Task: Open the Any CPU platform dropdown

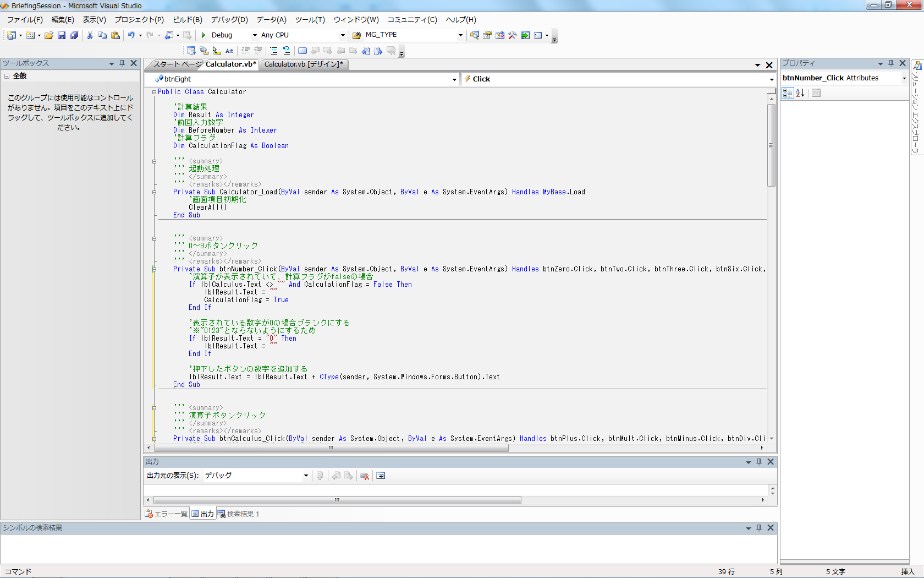Action: (343, 35)
